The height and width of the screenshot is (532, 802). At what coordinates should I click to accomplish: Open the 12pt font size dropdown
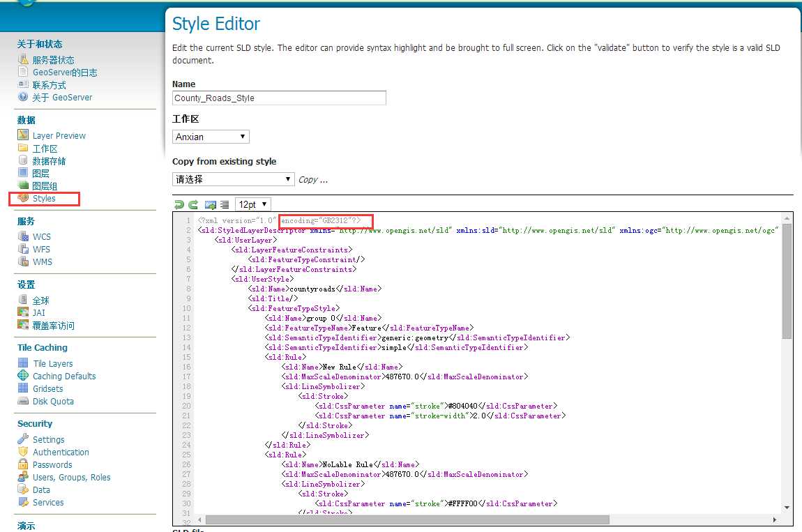tap(252, 204)
